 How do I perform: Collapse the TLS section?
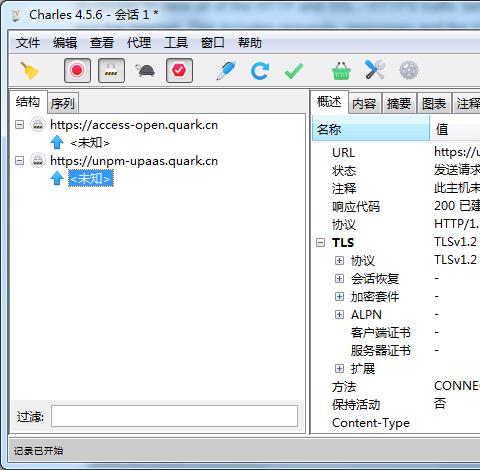click(x=320, y=242)
